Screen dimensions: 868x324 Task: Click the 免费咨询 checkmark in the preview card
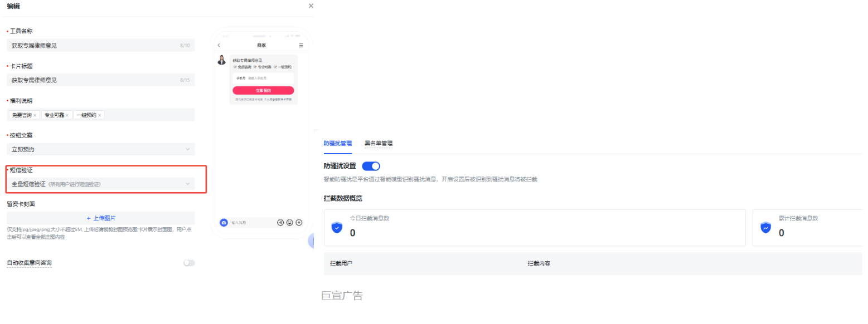click(235, 67)
